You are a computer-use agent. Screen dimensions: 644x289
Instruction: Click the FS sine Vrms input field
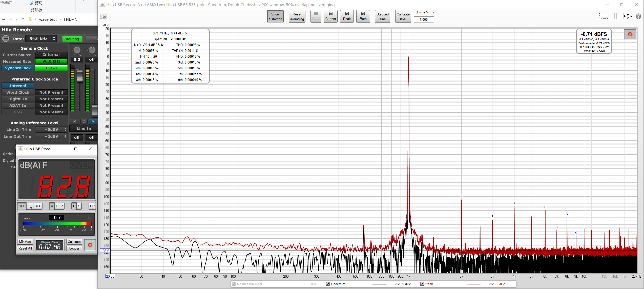click(424, 19)
